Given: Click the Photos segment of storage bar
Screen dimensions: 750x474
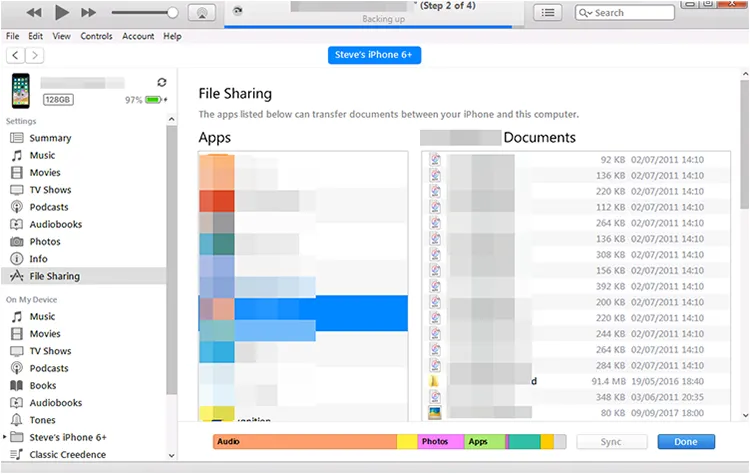Looking at the screenshot, I should point(441,441).
